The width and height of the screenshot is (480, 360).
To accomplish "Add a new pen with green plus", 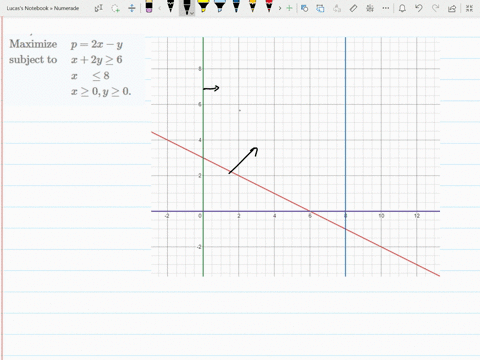I will pyautogui.click(x=289, y=8).
